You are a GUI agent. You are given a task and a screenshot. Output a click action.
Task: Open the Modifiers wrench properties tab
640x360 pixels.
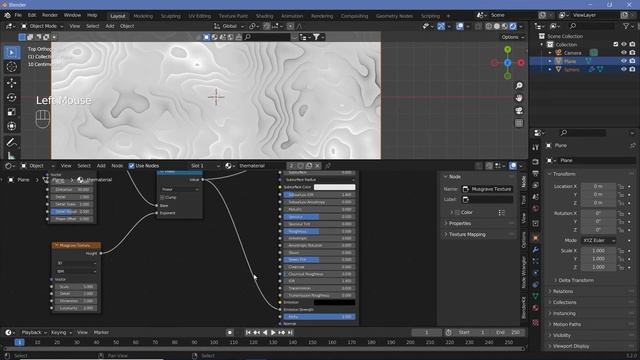tap(536, 249)
